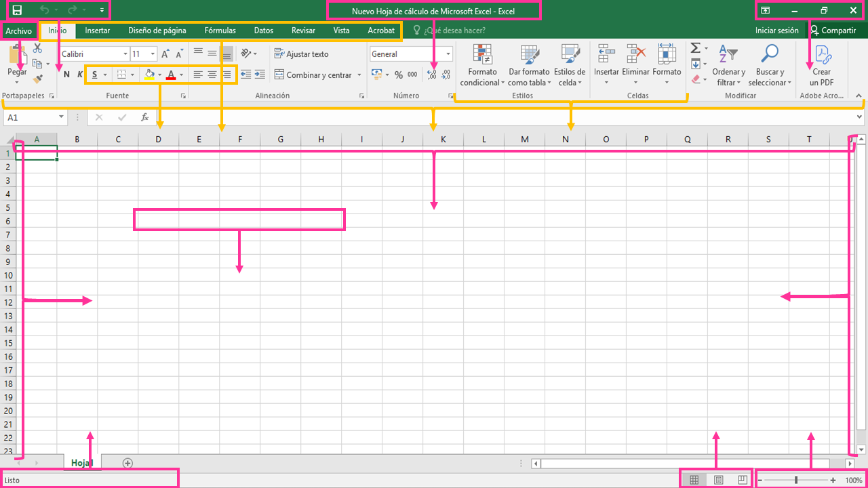This screenshot has width=868, height=488.
Task: Click the percent style icon
Action: (x=399, y=75)
